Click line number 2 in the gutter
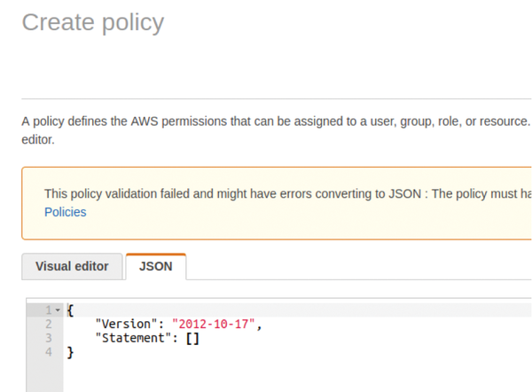The width and height of the screenshot is (532, 392). (49, 324)
